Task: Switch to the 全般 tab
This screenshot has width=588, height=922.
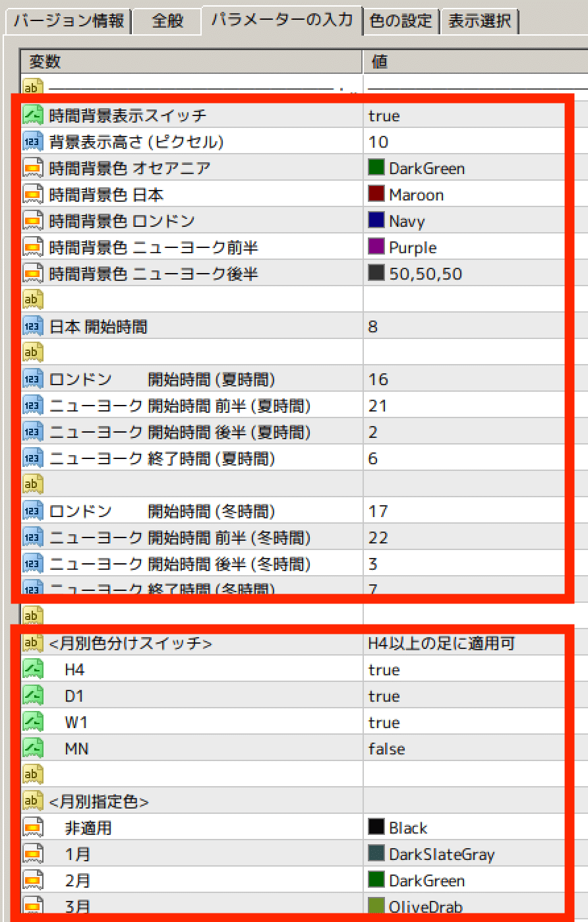Action: click(x=167, y=21)
